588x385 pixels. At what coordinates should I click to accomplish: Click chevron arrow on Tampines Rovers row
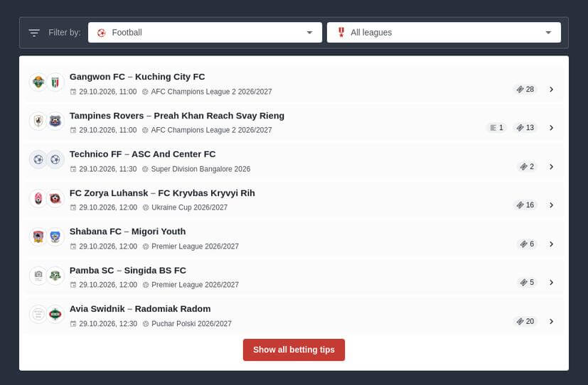[x=551, y=128]
